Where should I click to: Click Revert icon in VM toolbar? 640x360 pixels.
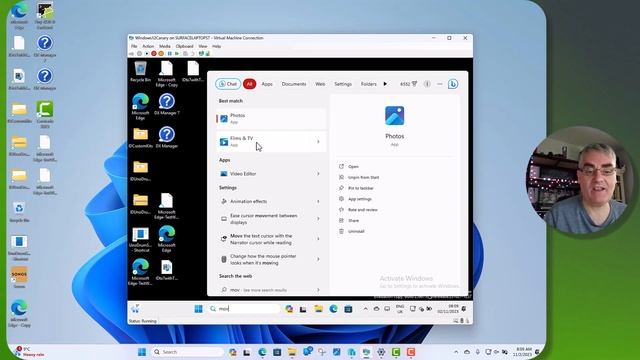[x=193, y=53]
